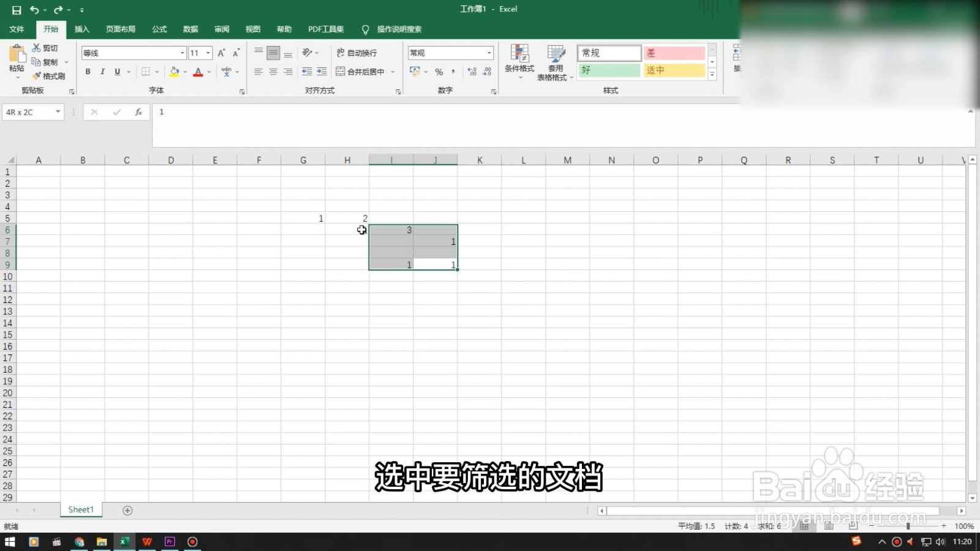Image resolution: width=980 pixels, height=551 pixels.
Task: Click the Paste (粘贴) clipboard icon
Action: 17,54
